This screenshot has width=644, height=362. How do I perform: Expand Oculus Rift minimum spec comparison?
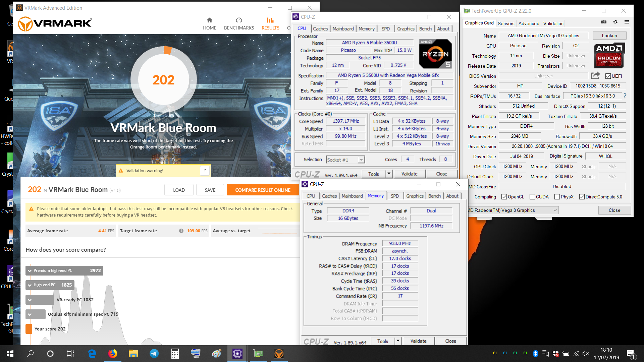pyautogui.click(x=30, y=314)
